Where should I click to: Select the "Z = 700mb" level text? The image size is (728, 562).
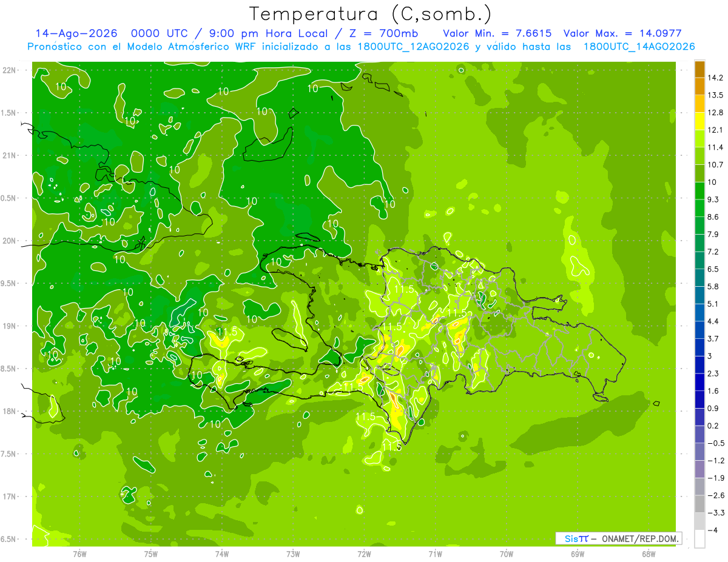tap(384, 33)
